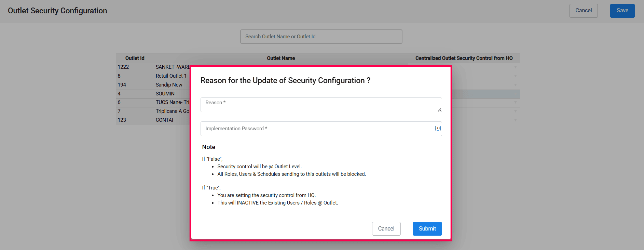Open security control dropdown for outlet 194

tap(515, 85)
